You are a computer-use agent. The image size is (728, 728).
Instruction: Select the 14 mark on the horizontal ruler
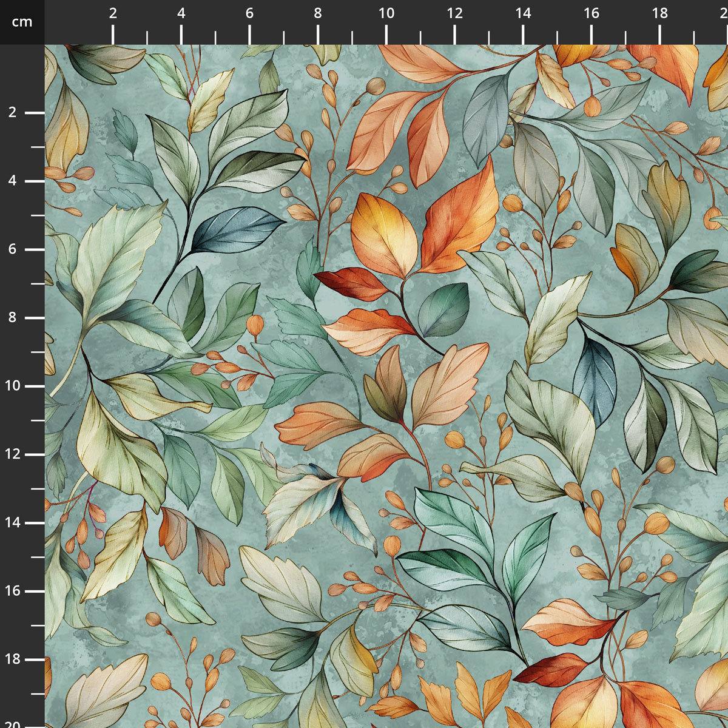point(523,13)
